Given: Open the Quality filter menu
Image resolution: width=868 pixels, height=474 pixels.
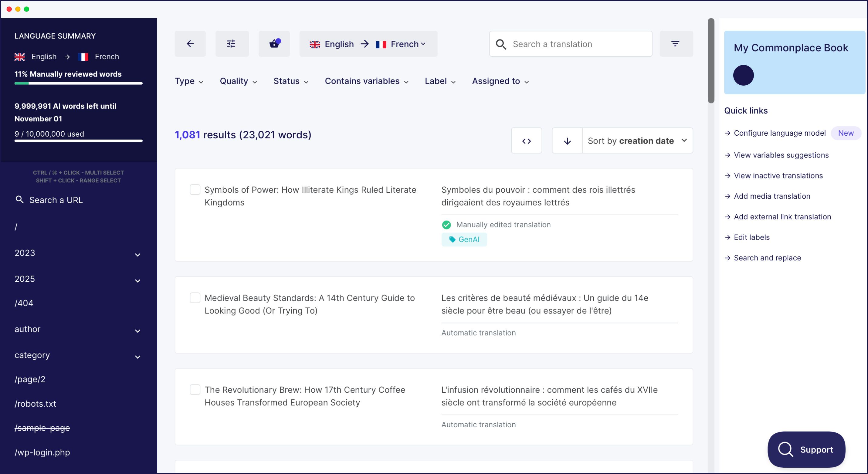Looking at the screenshot, I should click(x=238, y=81).
